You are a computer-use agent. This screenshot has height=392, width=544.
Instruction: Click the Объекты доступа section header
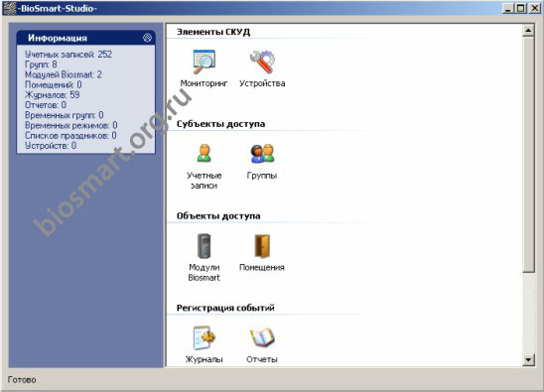coord(218,215)
